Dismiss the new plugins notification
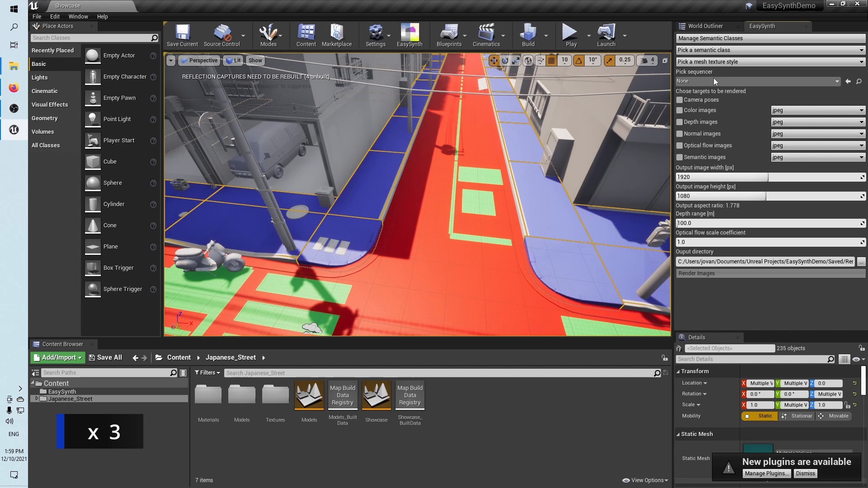The image size is (868, 488). click(805, 474)
